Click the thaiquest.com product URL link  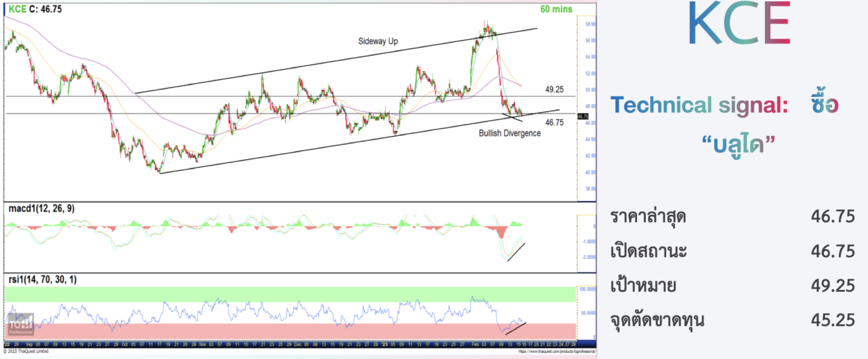[x=557, y=351]
